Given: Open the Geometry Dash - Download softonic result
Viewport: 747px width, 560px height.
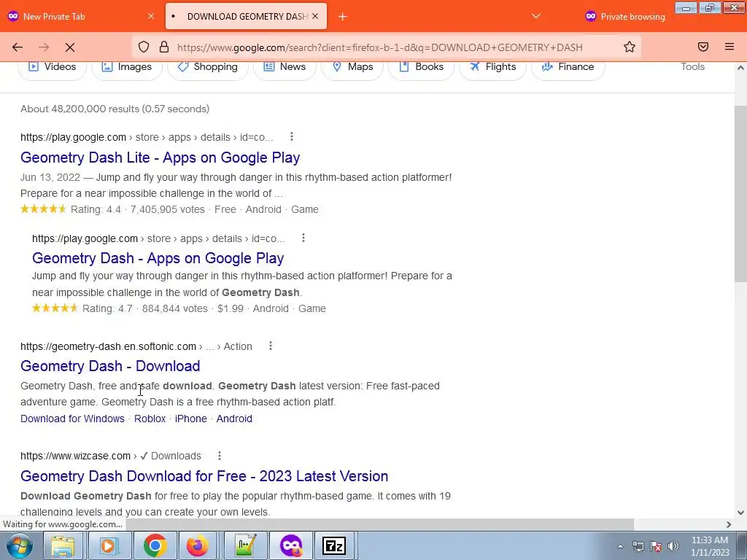Looking at the screenshot, I should click(x=110, y=366).
